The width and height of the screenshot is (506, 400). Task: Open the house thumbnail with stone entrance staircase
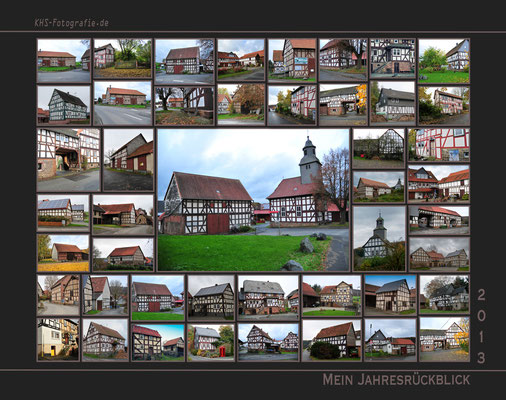click(x=393, y=59)
